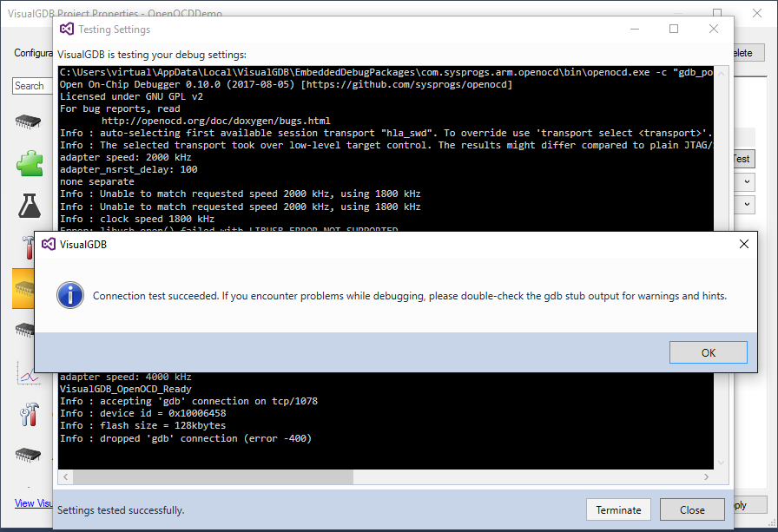Select the highlighted debug chip page

(23, 288)
